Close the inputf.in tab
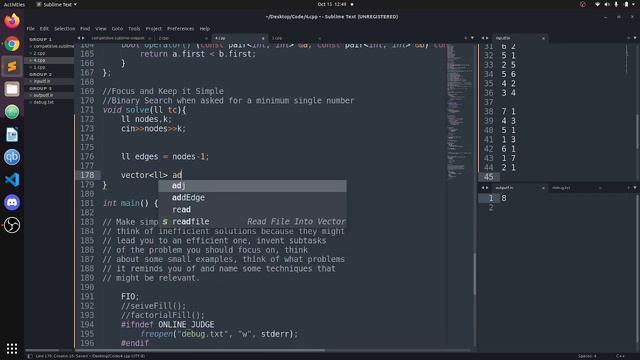This screenshot has height=360, width=640. 543,38
